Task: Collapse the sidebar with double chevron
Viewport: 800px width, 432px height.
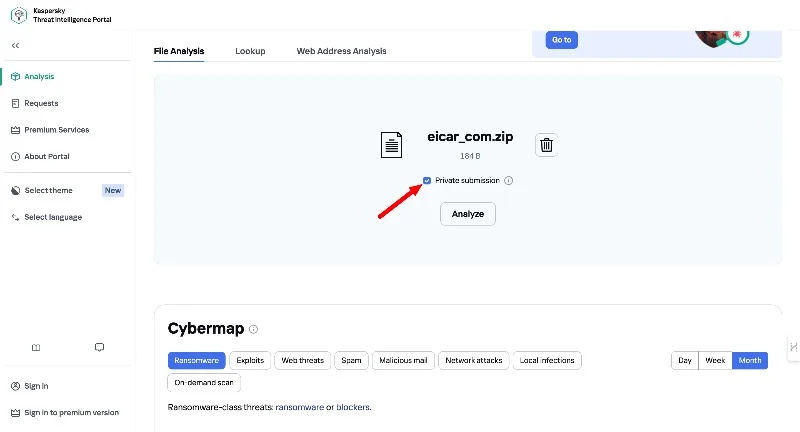Action: tap(15, 46)
